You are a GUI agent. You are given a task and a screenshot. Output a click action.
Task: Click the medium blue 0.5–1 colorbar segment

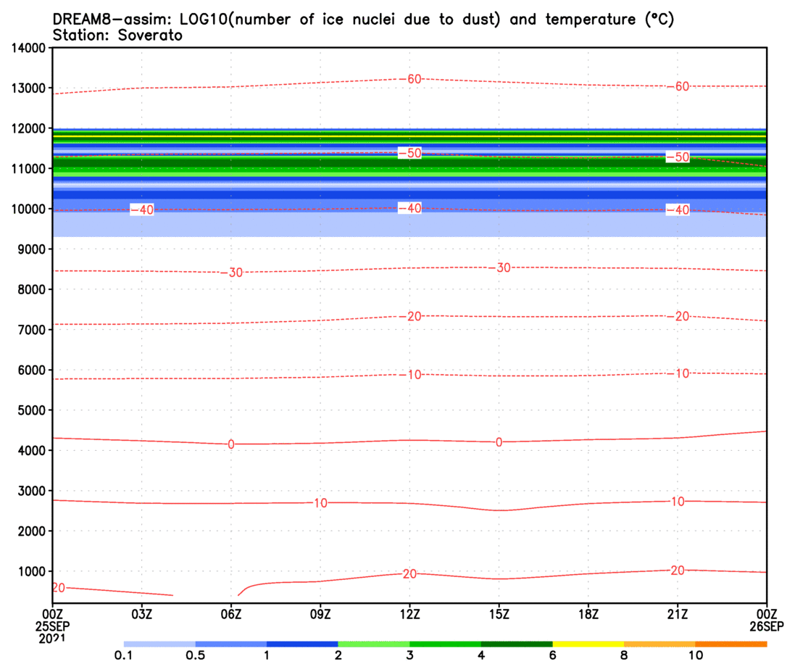pyautogui.click(x=231, y=644)
